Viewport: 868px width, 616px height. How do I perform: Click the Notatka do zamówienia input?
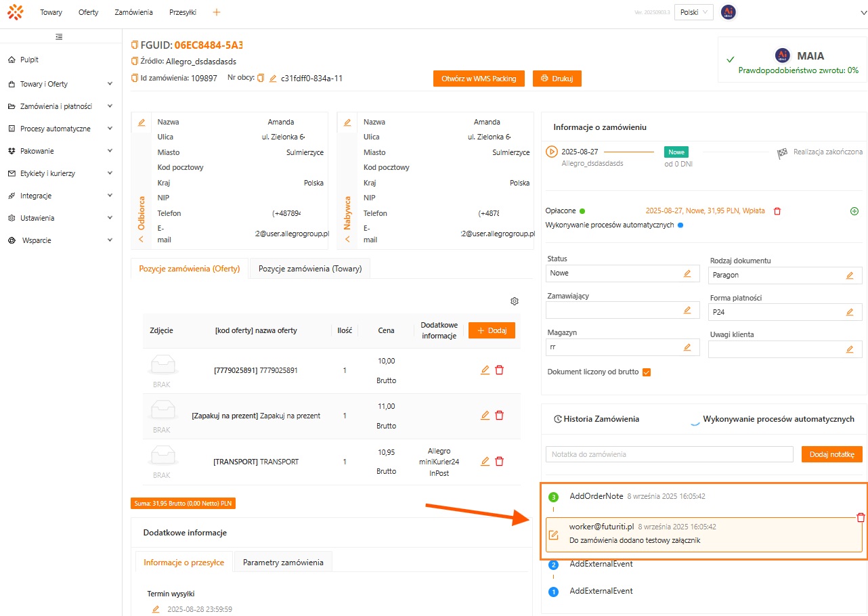pyautogui.click(x=669, y=454)
